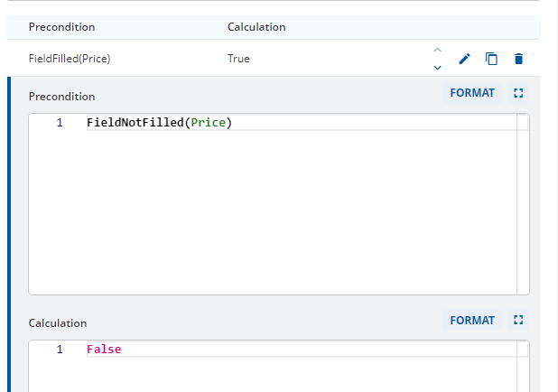Screen dimensions: 558x392
Task: Move the rule down with the down chevron
Action: [x=437, y=68]
